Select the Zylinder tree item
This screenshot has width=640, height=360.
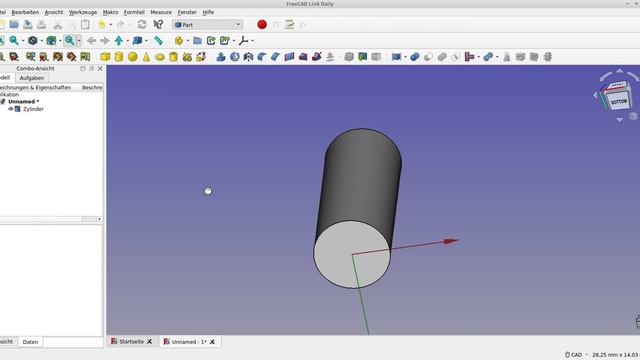pyautogui.click(x=33, y=109)
